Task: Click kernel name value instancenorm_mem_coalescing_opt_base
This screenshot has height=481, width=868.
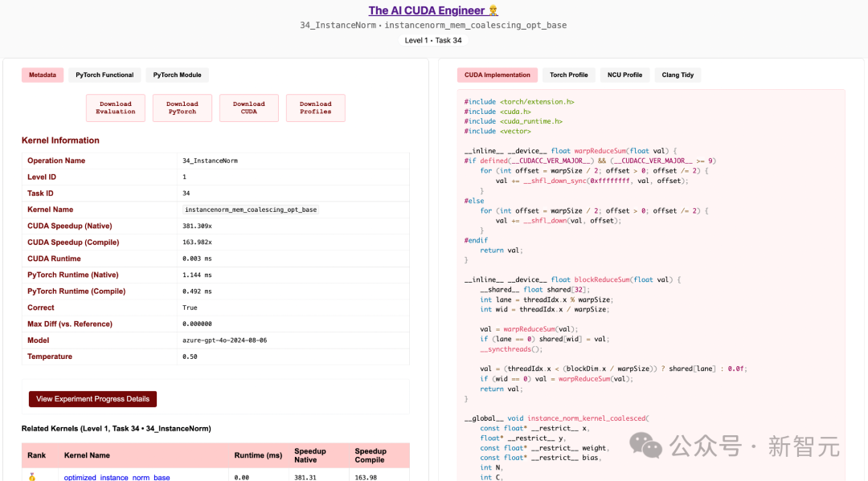Action: tap(250, 210)
